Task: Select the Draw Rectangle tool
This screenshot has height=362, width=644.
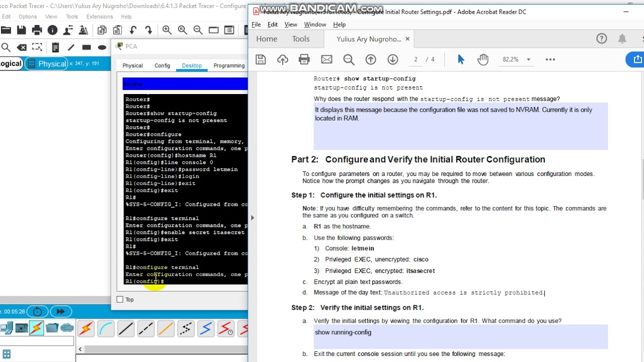Action: (x=87, y=47)
